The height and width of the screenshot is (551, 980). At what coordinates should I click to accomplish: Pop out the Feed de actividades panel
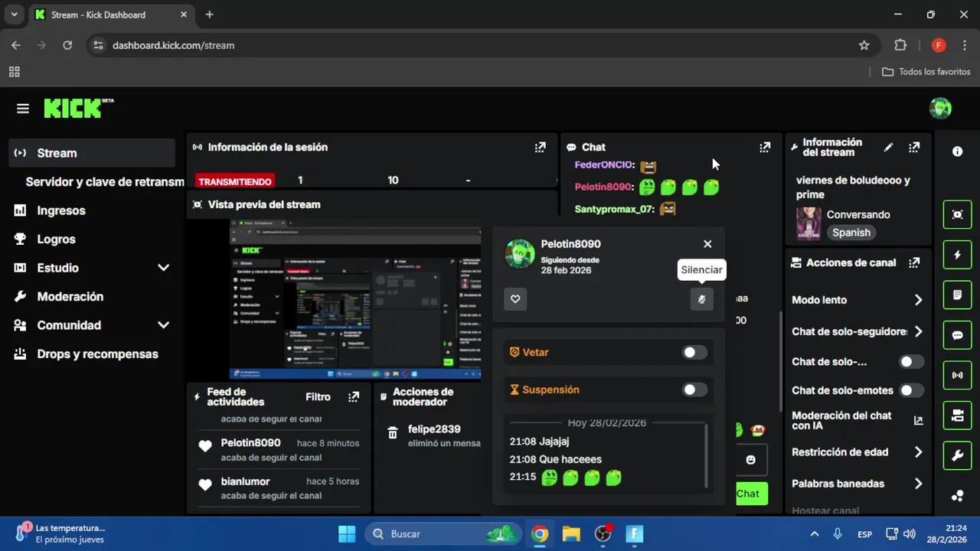pos(354,396)
